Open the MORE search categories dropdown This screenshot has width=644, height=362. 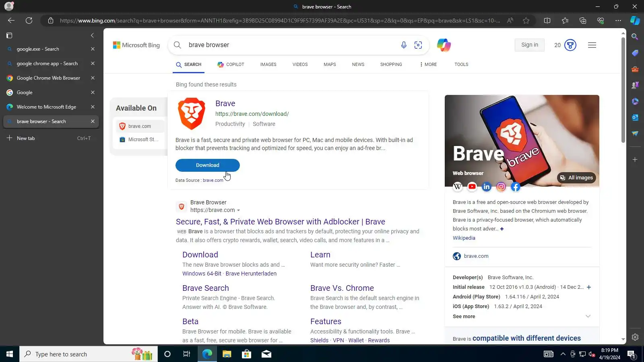[x=428, y=64]
